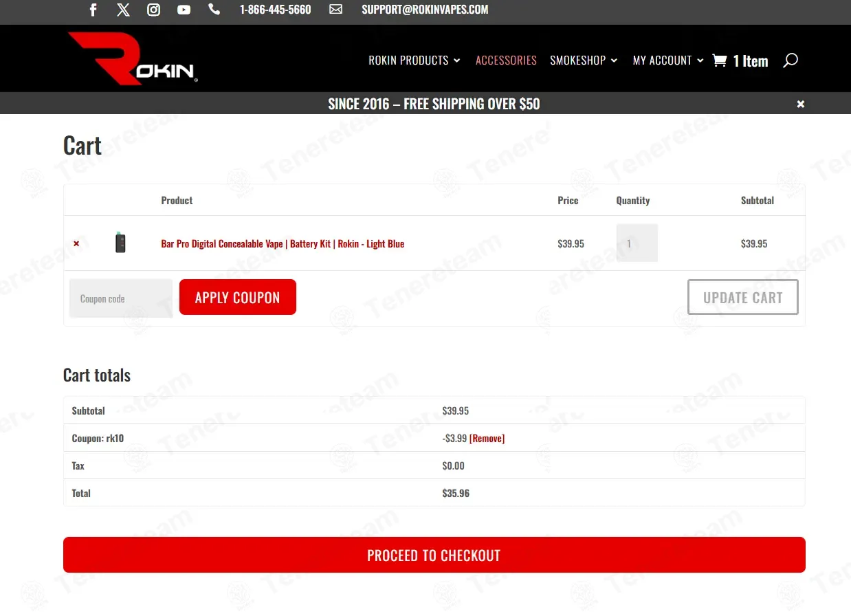Click the phone handset icon

pos(214,10)
